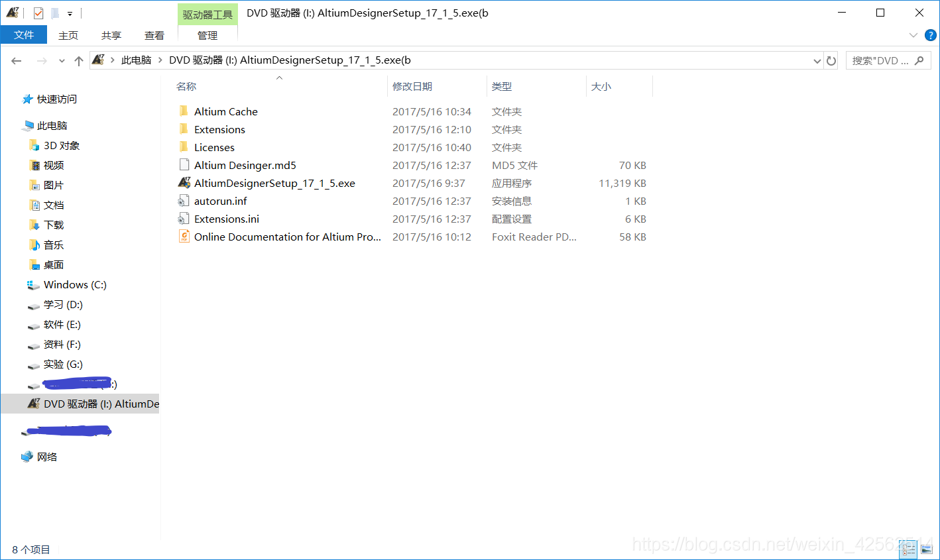Go up one folder level arrow
This screenshot has width=940, height=560.
click(x=79, y=60)
